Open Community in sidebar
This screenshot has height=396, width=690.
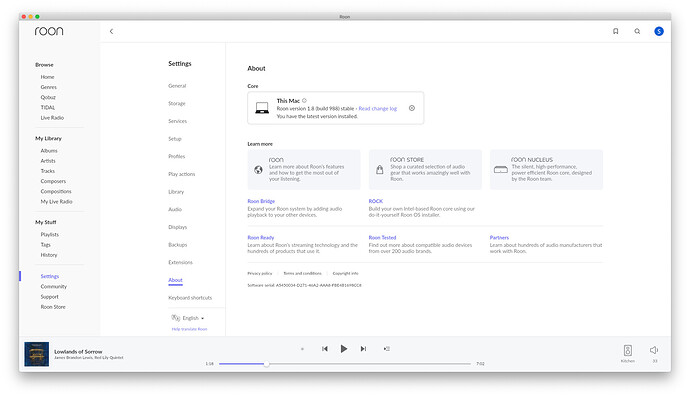pos(54,286)
